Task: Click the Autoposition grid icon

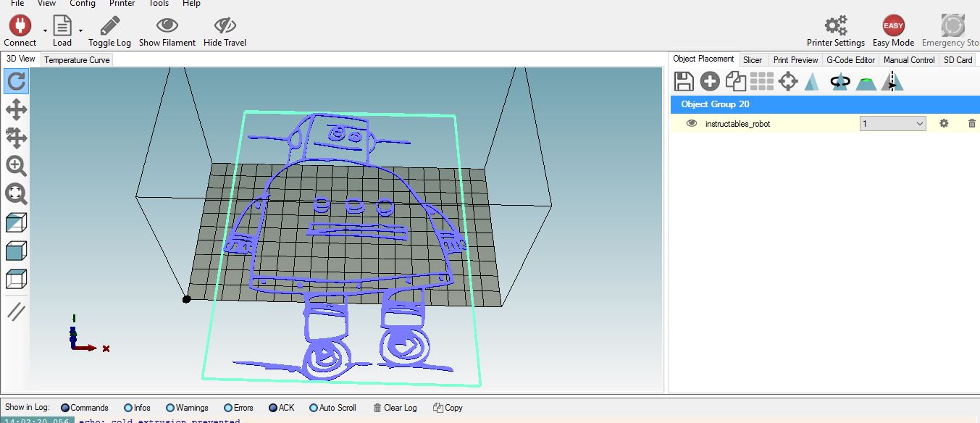Action: pyautogui.click(x=762, y=82)
